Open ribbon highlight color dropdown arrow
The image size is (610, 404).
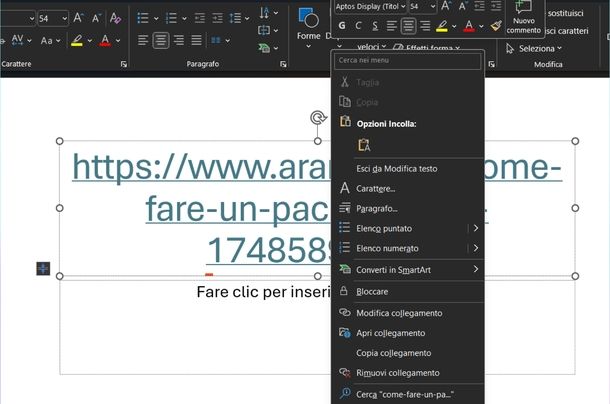(90, 40)
